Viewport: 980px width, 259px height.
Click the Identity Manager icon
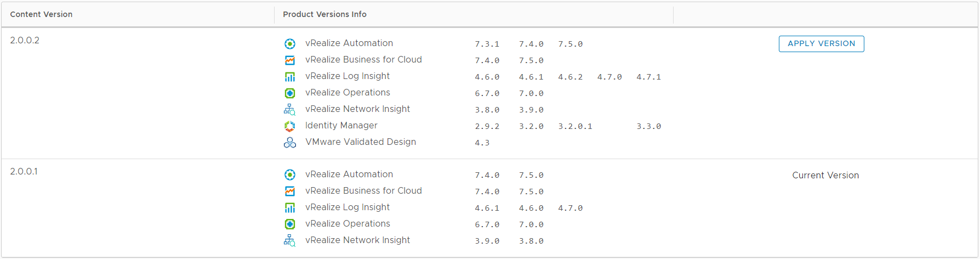tap(290, 126)
